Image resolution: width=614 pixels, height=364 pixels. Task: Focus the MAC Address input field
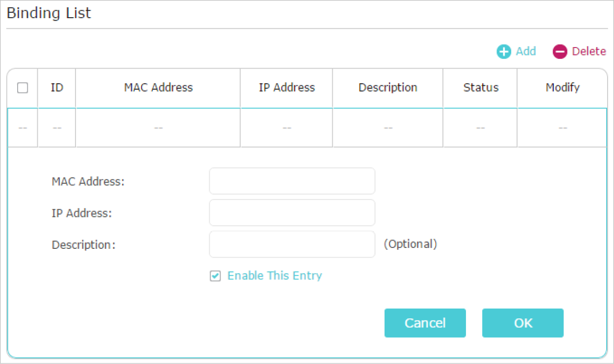click(292, 181)
